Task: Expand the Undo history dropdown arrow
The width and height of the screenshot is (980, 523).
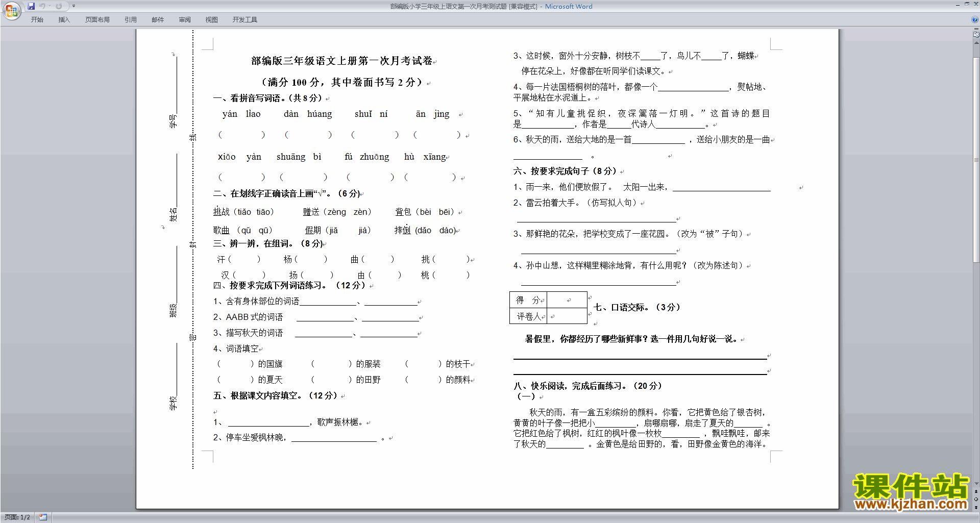Action: point(50,6)
